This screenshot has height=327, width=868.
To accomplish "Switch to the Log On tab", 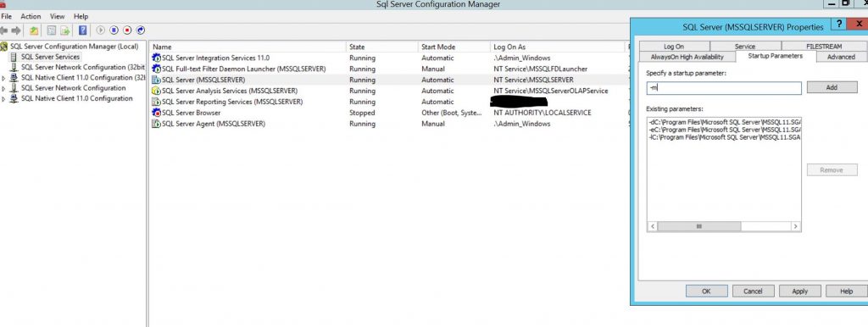I will (x=674, y=47).
